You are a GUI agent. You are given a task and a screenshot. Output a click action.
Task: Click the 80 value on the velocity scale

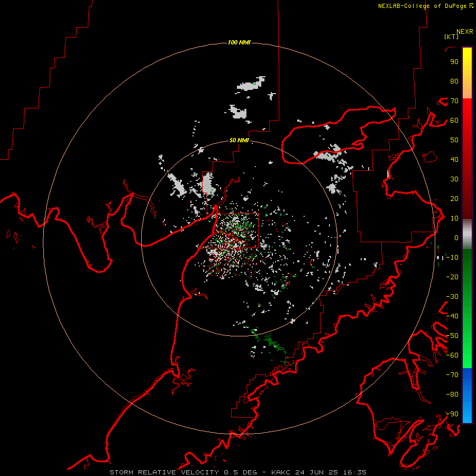pos(454,81)
